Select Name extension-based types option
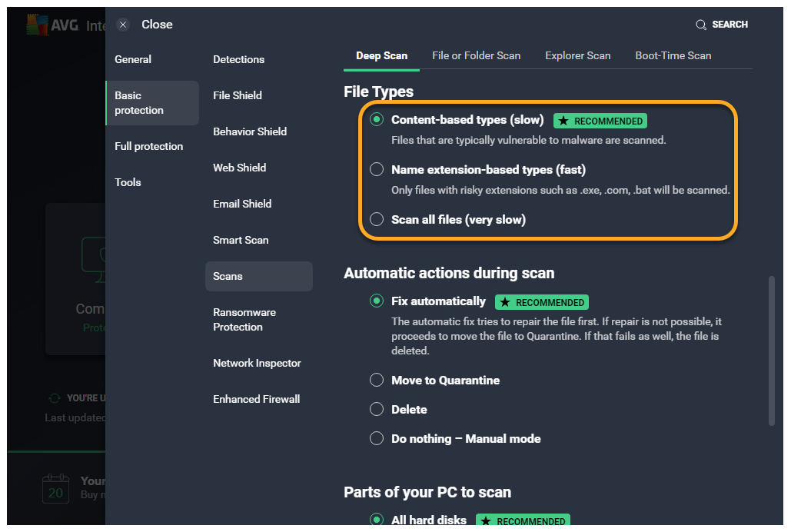The height and width of the screenshot is (532, 791). [377, 169]
